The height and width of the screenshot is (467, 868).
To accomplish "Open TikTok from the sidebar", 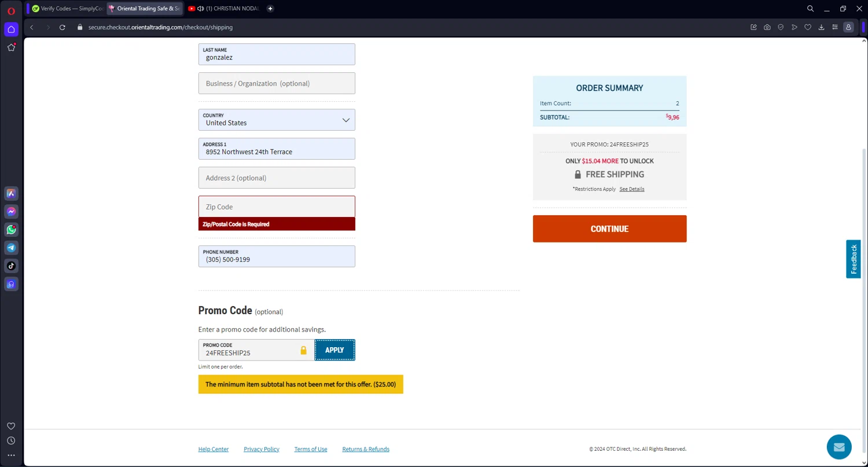I will point(11,266).
